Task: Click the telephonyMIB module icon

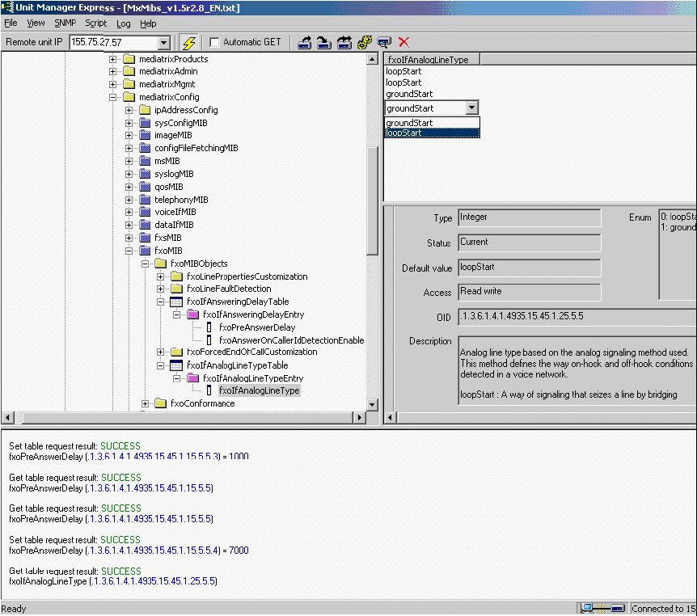Action: tap(145, 200)
